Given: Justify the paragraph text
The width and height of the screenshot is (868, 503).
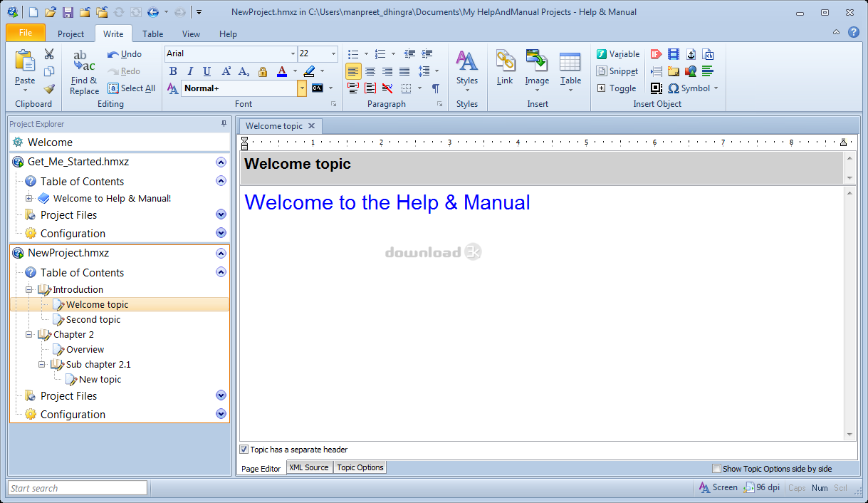Looking at the screenshot, I should tap(404, 71).
